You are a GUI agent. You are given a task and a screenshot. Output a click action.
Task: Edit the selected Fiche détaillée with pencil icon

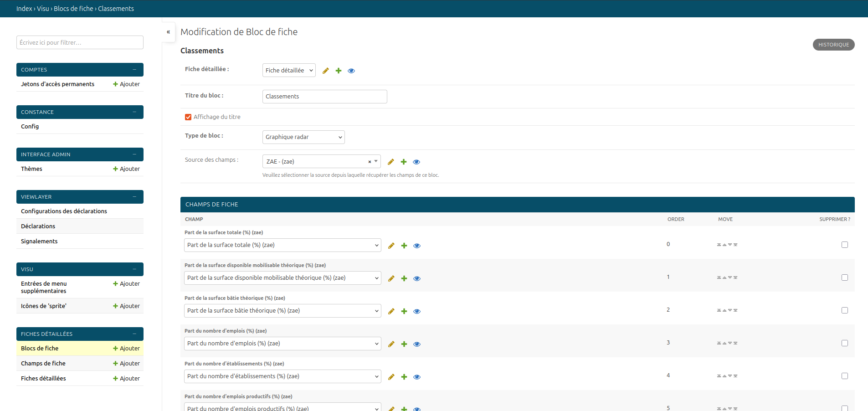pos(326,71)
